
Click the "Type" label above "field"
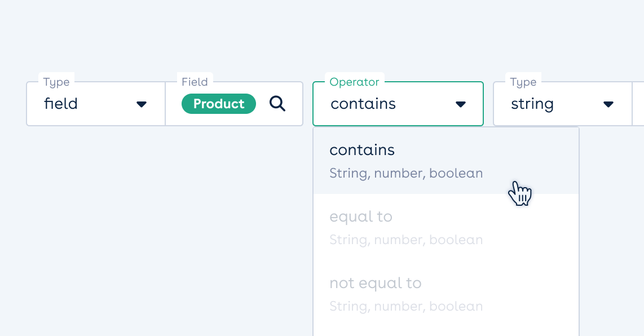coord(56,82)
